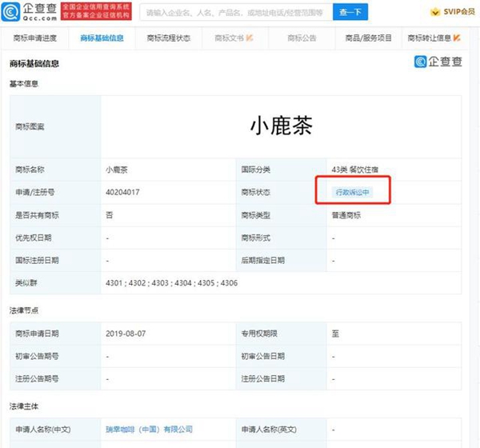Click the 企查查 watermark logo in panel
Screen dimensions: 480x448
pos(438,62)
